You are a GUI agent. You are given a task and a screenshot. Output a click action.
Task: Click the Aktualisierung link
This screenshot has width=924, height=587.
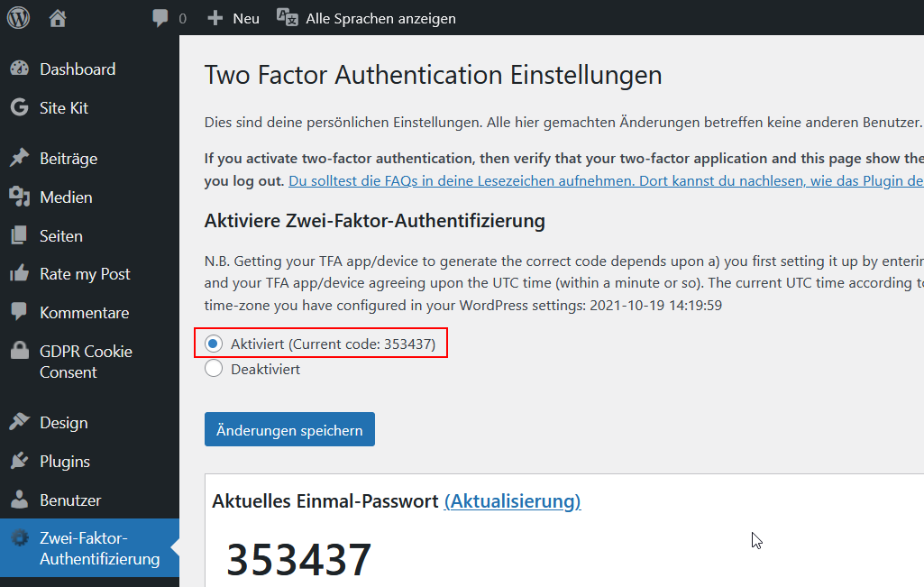[512, 501]
